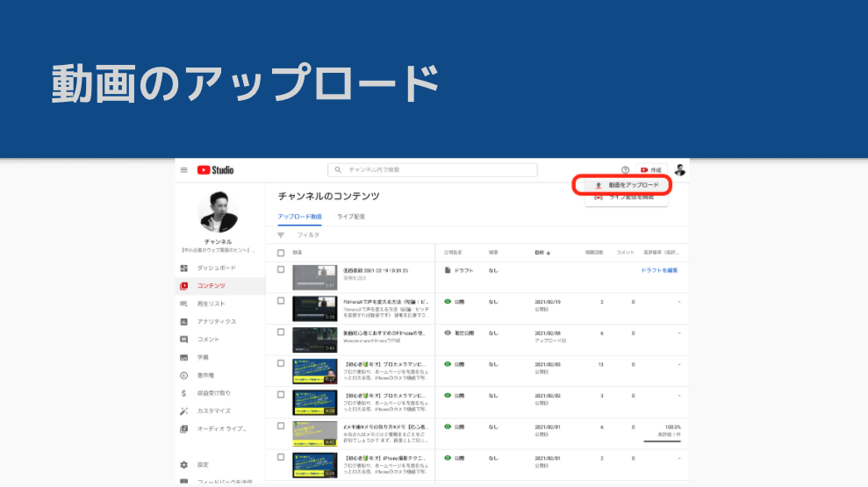Tick the checkbox for the #メモ術 video
Image resolution: width=868 pixels, height=487 pixels.
pyautogui.click(x=281, y=426)
